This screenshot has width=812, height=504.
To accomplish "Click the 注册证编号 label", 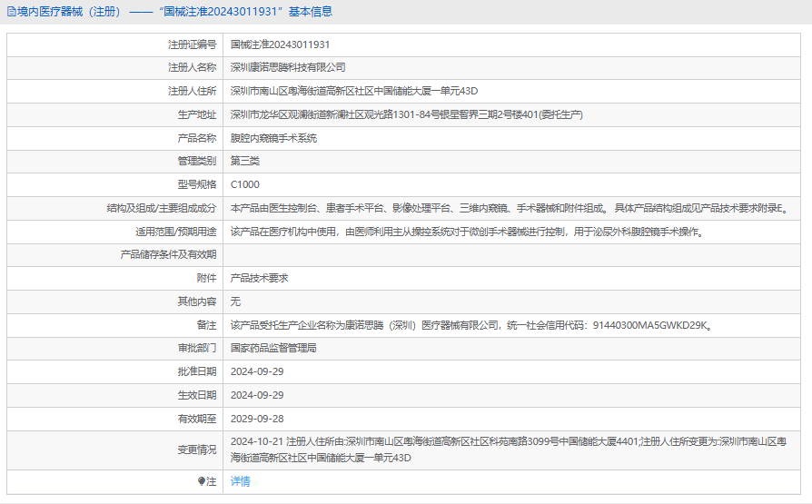I will pyautogui.click(x=193, y=44).
